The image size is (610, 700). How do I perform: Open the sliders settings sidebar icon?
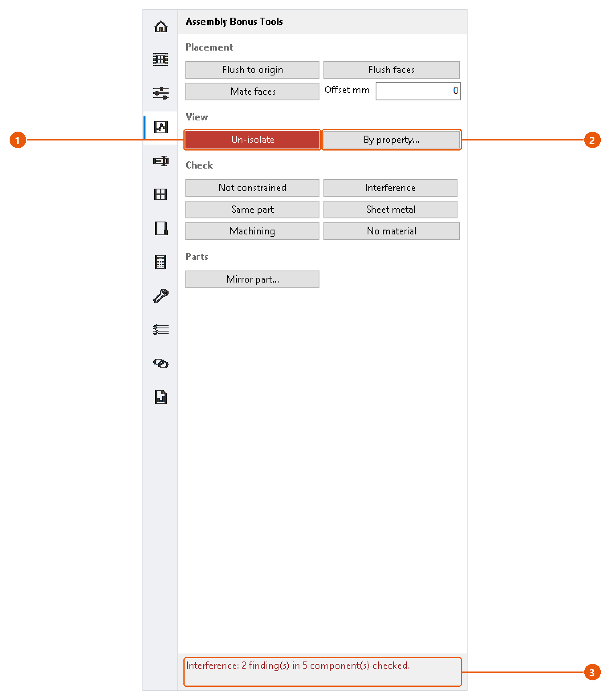pos(161,93)
